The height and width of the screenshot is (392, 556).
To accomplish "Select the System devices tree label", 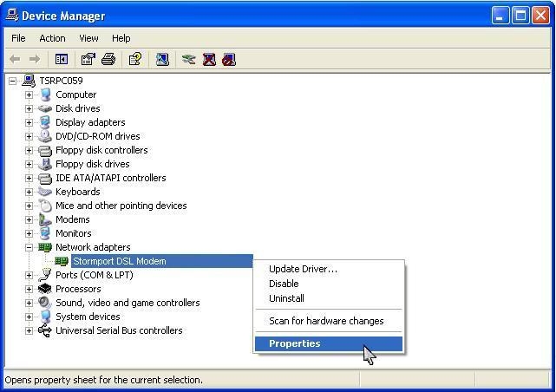I will (88, 317).
